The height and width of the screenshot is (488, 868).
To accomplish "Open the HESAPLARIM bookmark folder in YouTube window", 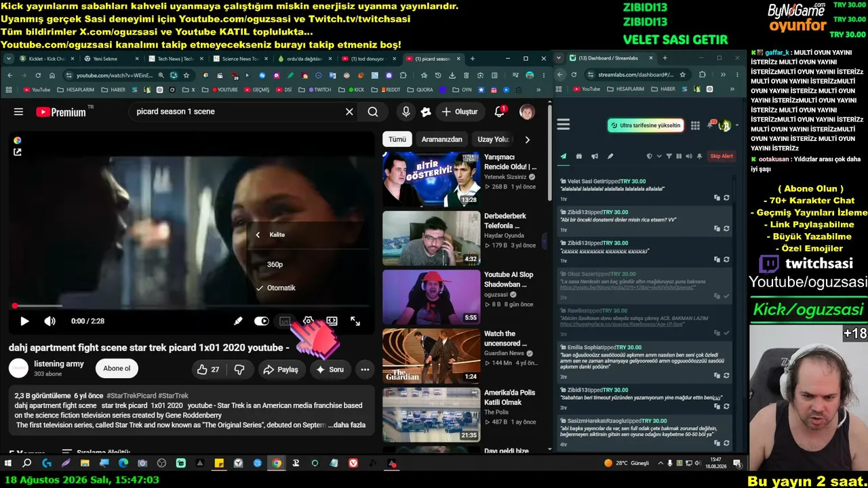I will pos(76,89).
